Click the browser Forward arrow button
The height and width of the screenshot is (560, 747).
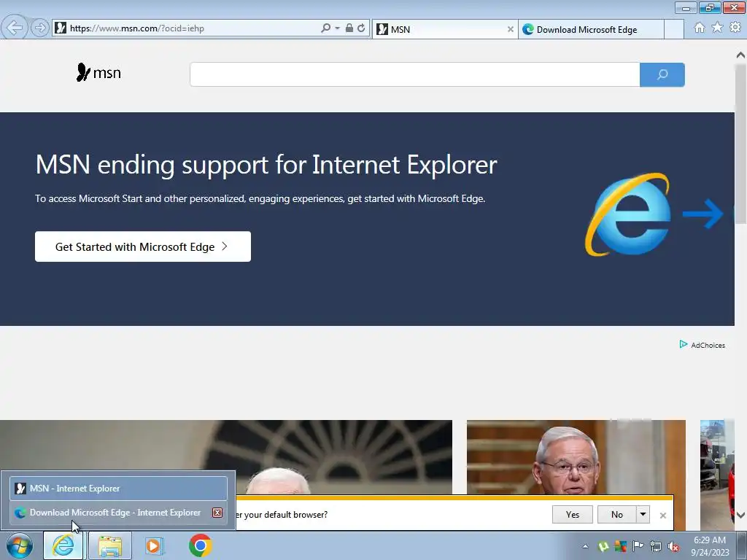click(40, 28)
